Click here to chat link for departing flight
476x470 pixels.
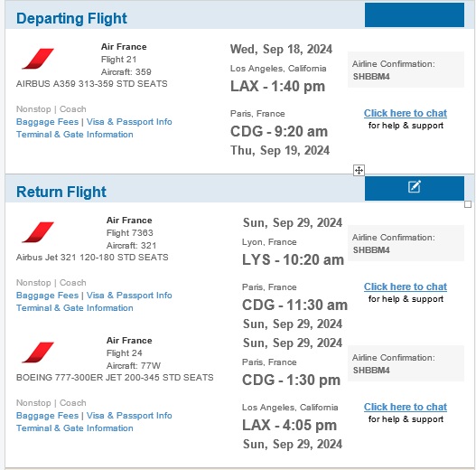406,113
